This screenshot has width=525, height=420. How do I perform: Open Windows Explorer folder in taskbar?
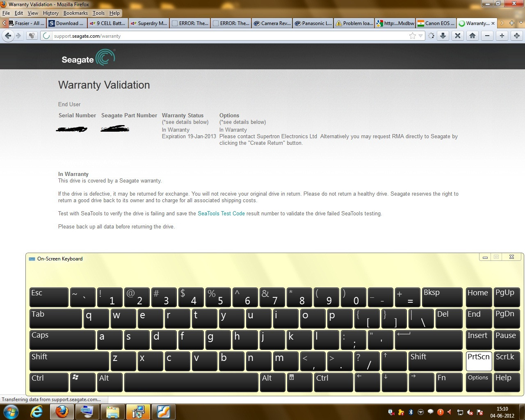pyautogui.click(x=112, y=411)
